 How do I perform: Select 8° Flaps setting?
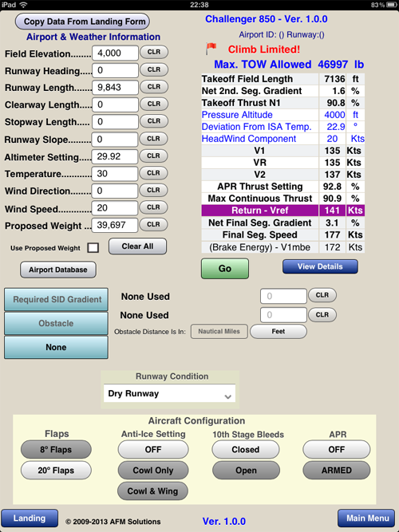click(x=56, y=450)
